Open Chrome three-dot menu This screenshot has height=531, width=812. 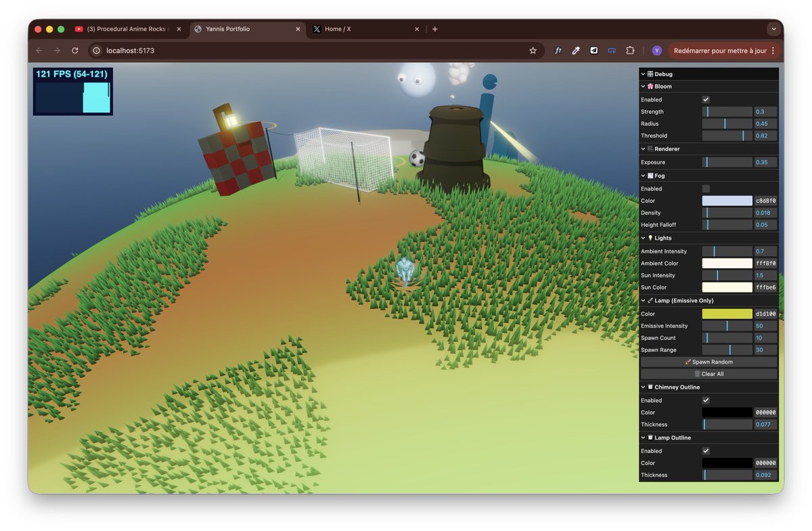click(773, 51)
